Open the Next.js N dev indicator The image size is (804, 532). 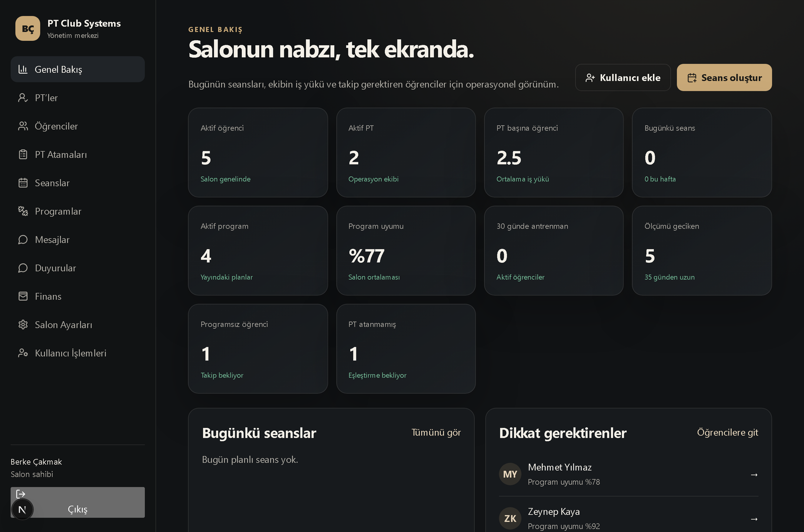point(22,509)
